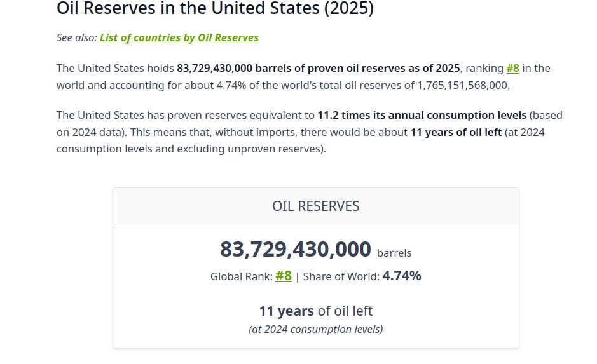Click the page heading Oil Reserves in the United States (2025)
This screenshot has height=364, width=597.
(x=215, y=8)
